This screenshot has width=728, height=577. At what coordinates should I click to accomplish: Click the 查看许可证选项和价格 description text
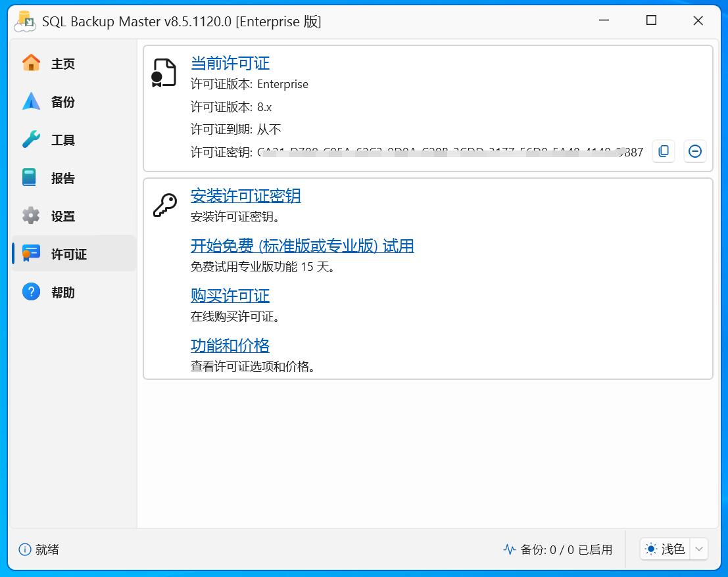(253, 367)
